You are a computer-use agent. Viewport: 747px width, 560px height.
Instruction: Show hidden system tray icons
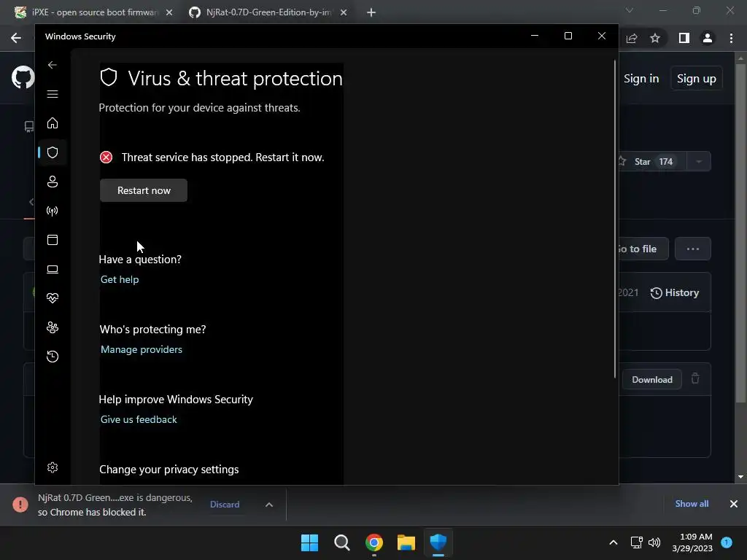[614, 542]
